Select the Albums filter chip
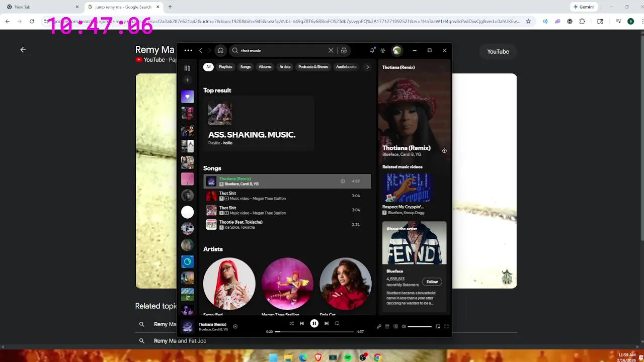Image resolution: width=644 pixels, height=362 pixels. click(265, 67)
